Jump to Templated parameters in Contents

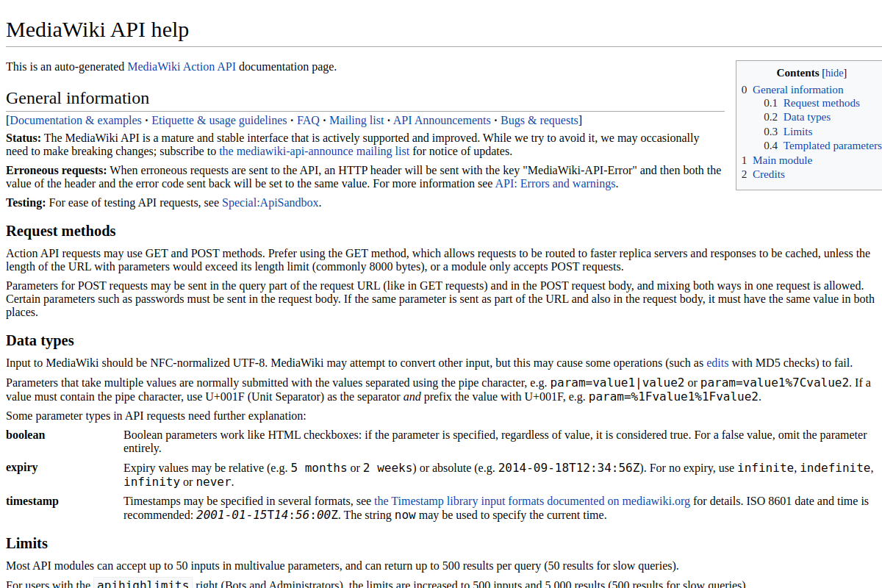point(832,146)
